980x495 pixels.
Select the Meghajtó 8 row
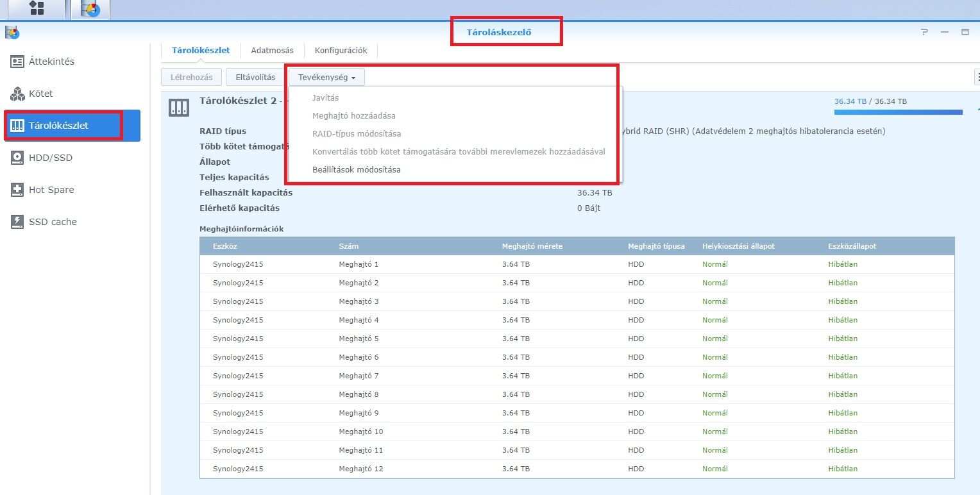pyautogui.click(x=577, y=394)
